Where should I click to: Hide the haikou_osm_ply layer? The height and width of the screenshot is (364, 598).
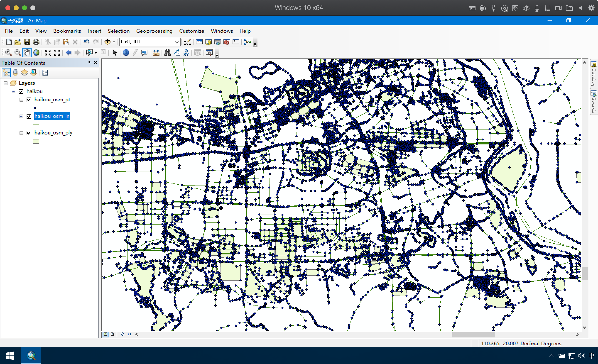pos(29,133)
